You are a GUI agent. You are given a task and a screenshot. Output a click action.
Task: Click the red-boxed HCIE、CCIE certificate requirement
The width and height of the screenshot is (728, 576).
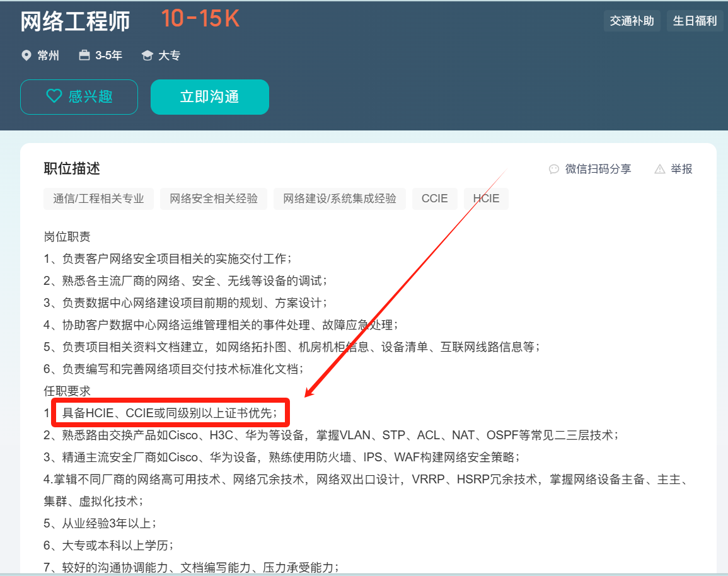(170, 413)
